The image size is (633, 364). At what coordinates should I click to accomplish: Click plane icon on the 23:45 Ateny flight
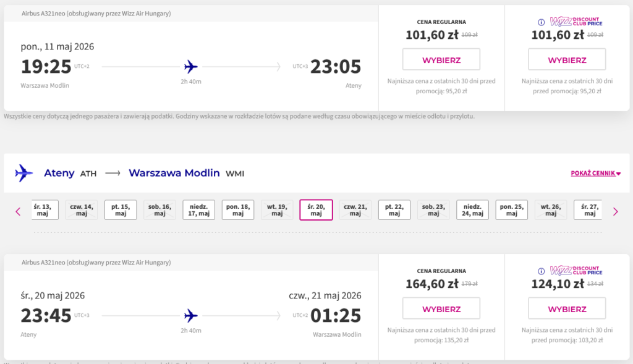click(x=191, y=316)
